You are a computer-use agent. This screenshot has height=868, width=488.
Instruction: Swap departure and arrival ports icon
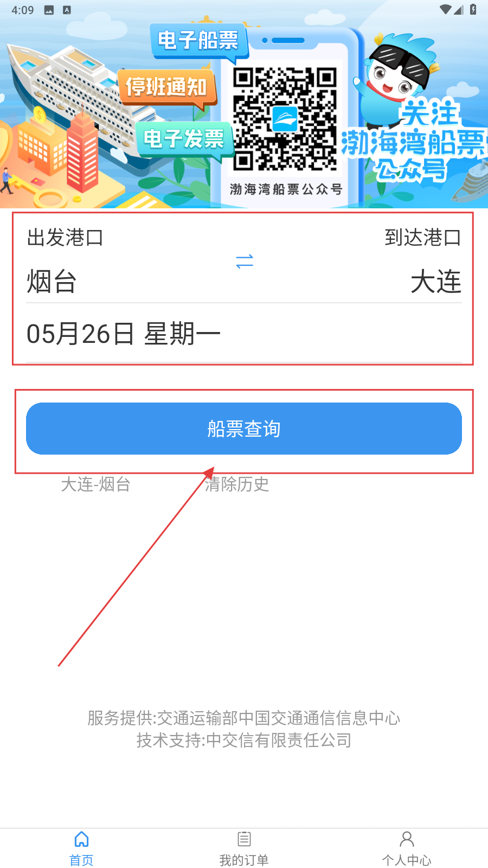(x=245, y=261)
